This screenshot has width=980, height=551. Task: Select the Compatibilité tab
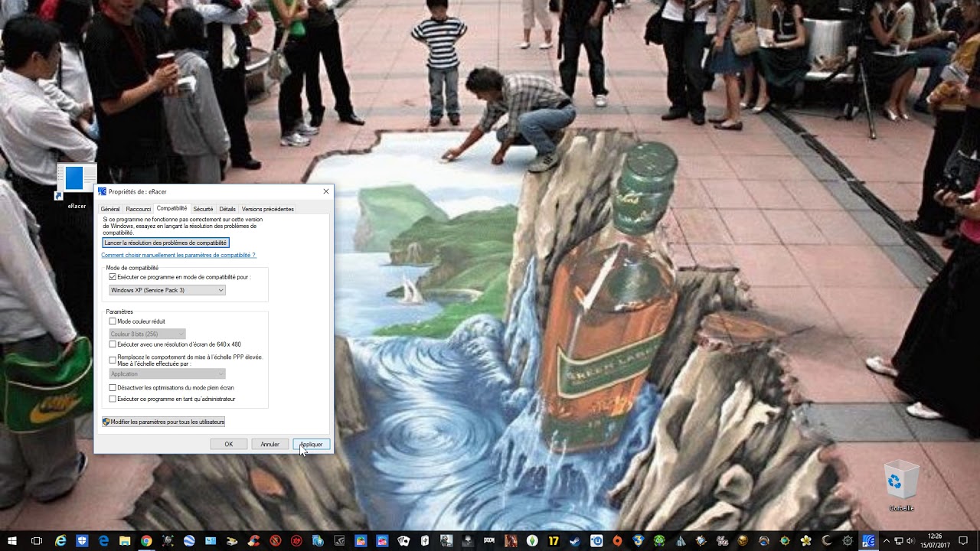pyautogui.click(x=171, y=208)
